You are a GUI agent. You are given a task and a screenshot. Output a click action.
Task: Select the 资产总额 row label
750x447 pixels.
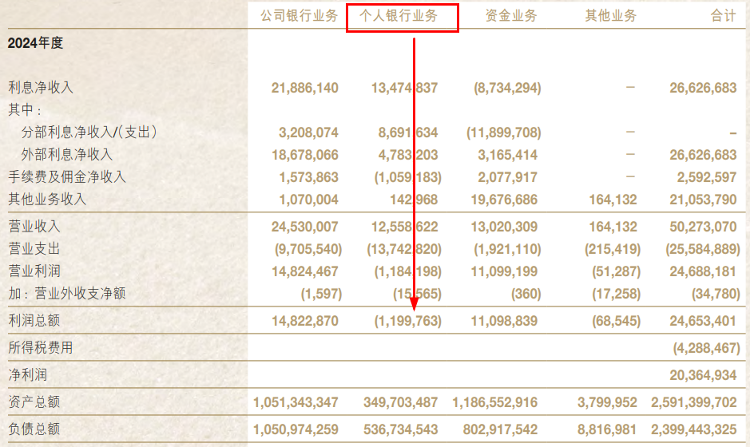click(x=34, y=402)
